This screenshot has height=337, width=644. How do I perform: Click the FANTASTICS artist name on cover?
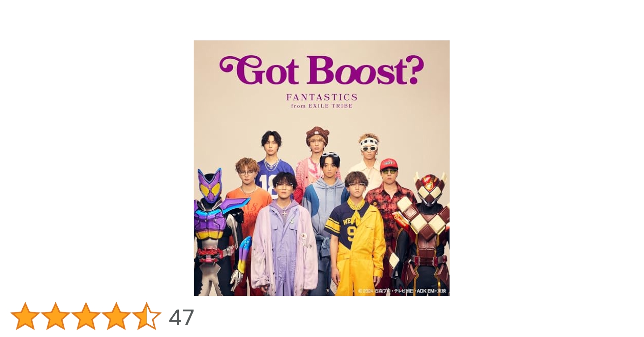(322, 97)
